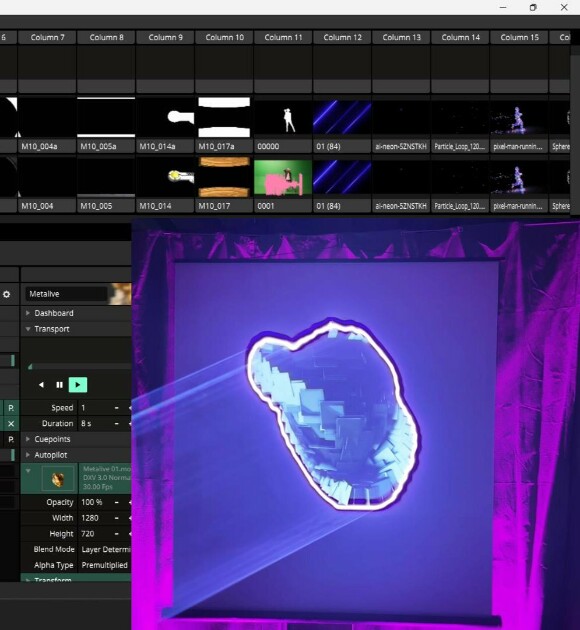Trigger Particle_Loop_120 clip in the M10_017a row

point(460,118)
